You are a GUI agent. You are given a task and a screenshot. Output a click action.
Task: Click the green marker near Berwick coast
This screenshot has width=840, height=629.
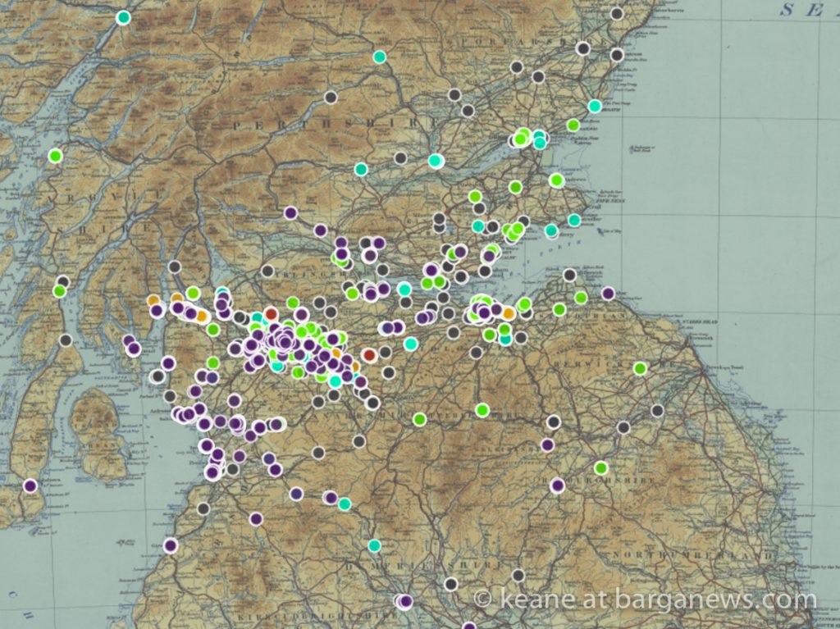tap(640, 368)
